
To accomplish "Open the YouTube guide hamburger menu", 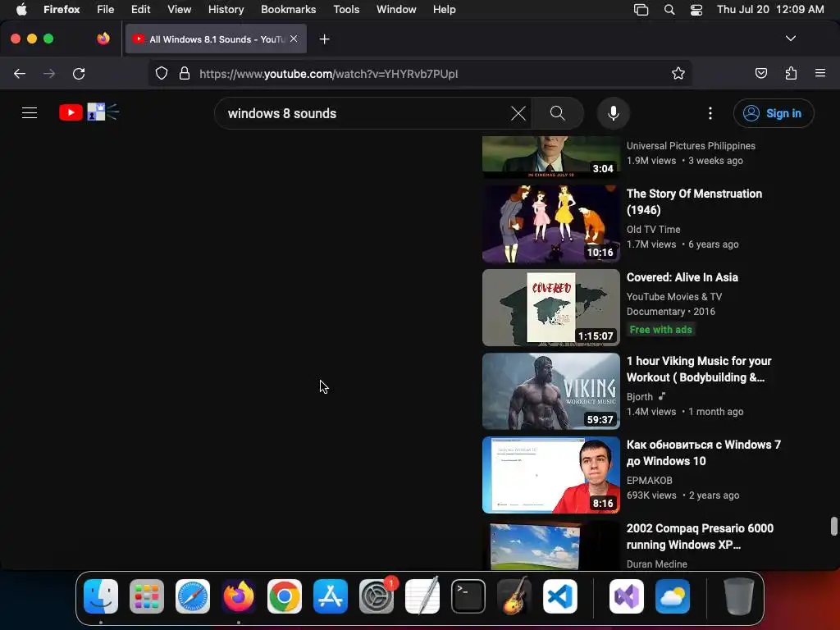I will coord(30,113).
